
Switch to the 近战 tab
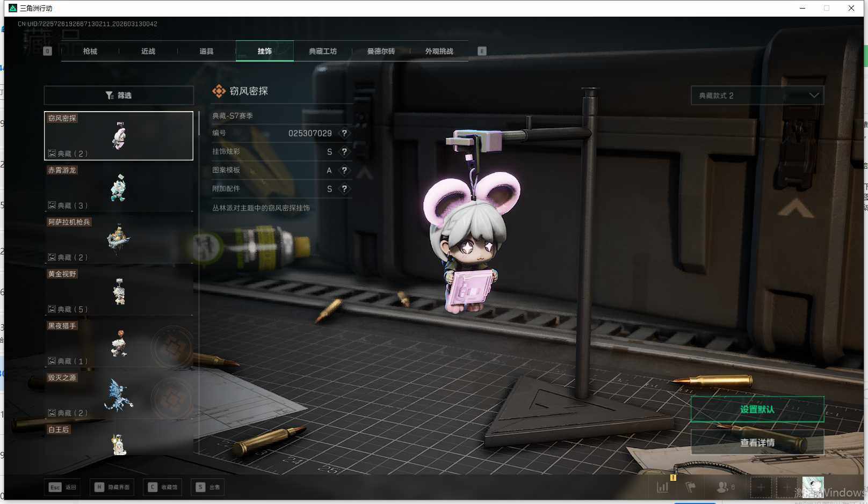pyautogui.click(x=148, y=52)
